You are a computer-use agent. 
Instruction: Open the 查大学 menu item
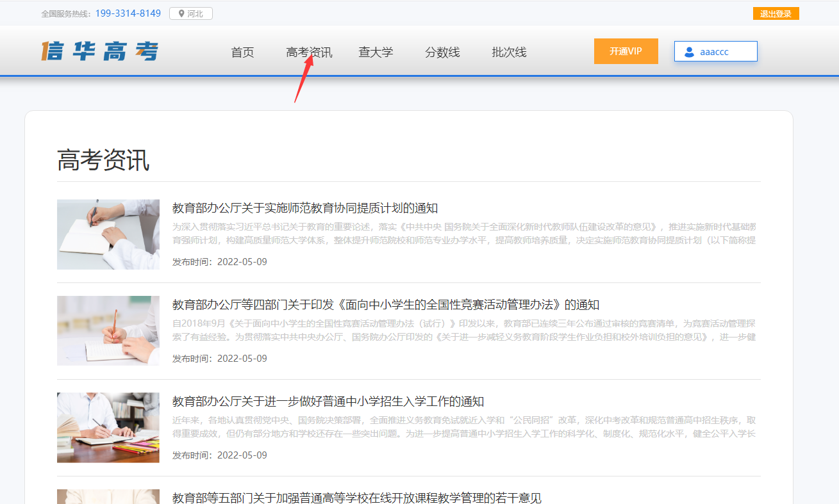pos(376,53)
